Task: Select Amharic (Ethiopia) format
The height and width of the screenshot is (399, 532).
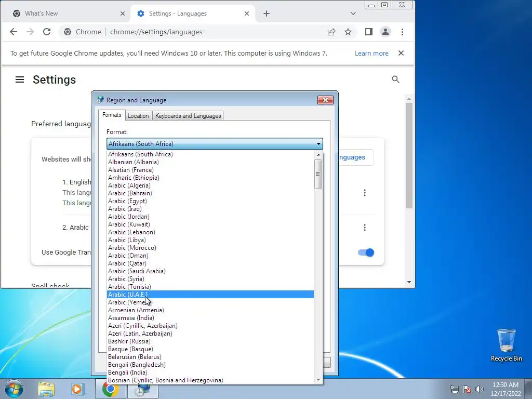Action: pyautogui.click(x=210, y=178)
